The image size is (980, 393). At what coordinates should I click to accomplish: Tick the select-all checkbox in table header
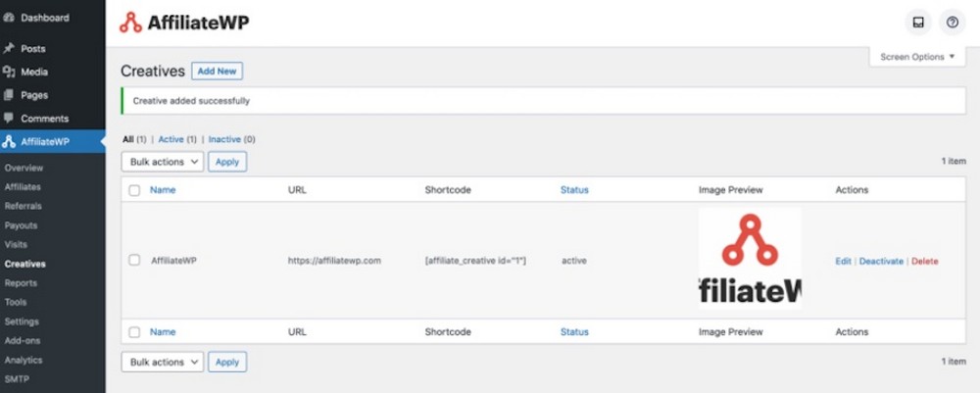click(134, 190)
